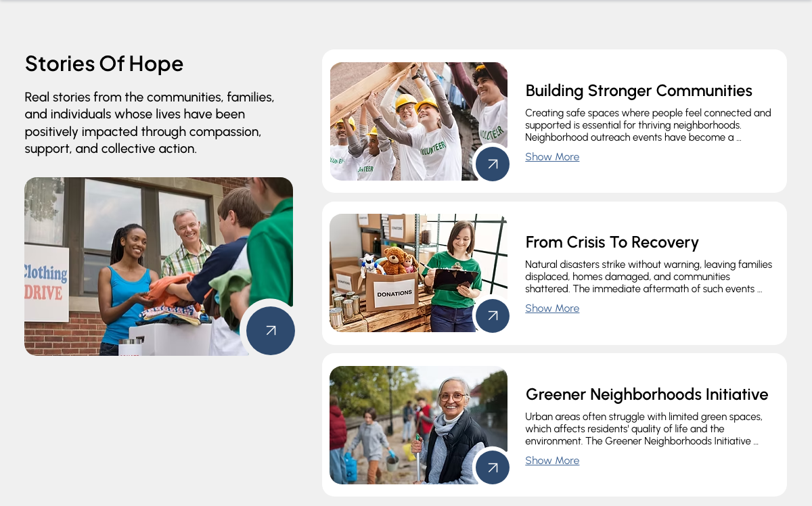The width and height of the screenshot is (812, 506).
Task: Open the Greener Neighborhoods Initiative title
Action: pyautogui.click(x=647, y=394)
